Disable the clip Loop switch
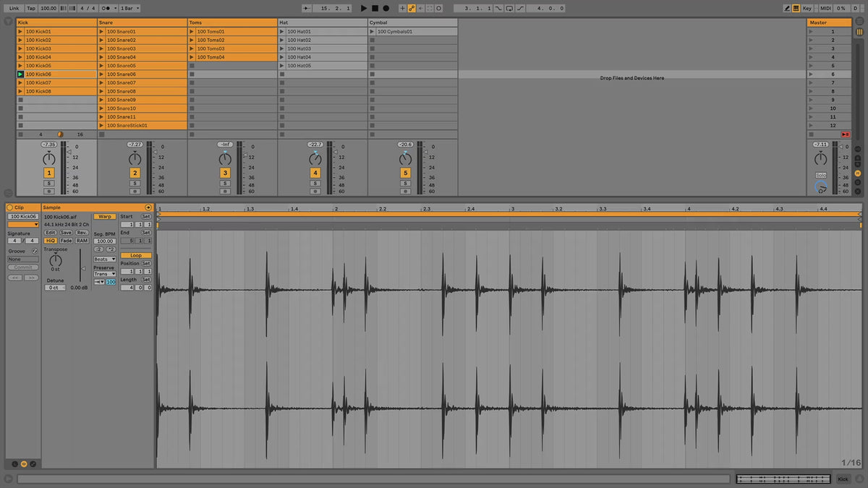The width and height of the screenshot is (868, 488). [136, 255]
